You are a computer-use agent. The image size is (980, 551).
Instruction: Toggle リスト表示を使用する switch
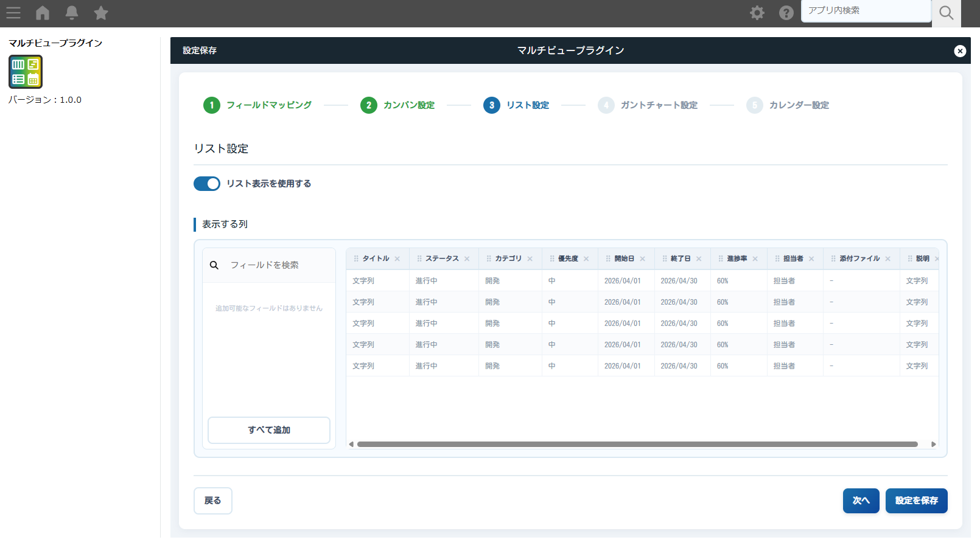207,184
